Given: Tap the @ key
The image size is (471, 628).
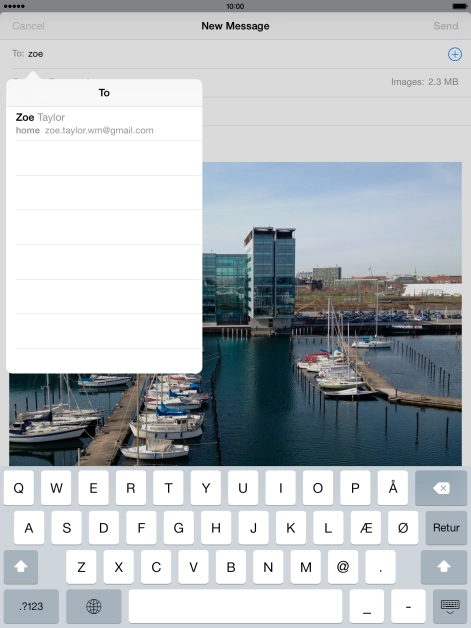Looking at the screenshot, I should tap(343, 567).
